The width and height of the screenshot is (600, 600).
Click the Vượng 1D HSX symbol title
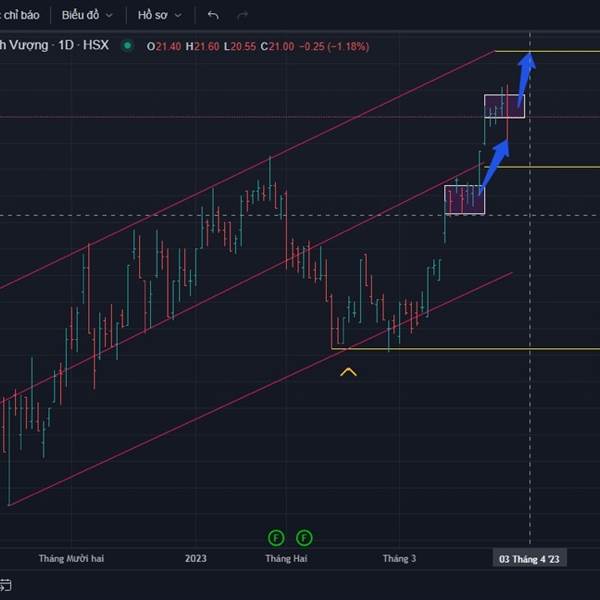click(x=54, y=45)
